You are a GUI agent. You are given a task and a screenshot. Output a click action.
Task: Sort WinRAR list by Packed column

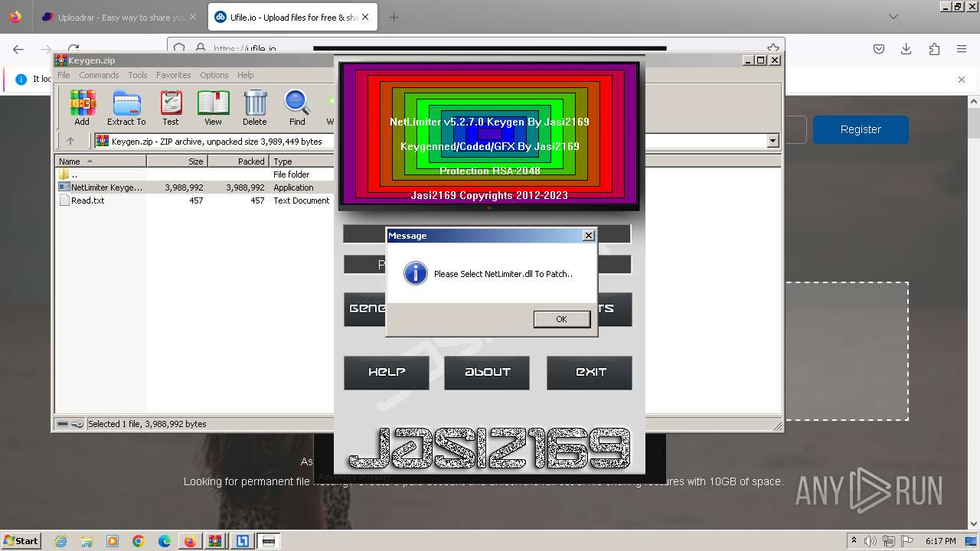(238, 161)
